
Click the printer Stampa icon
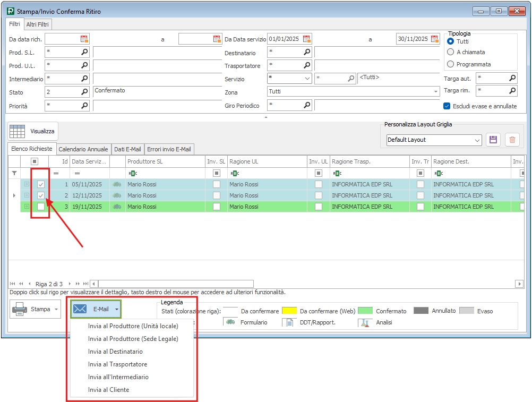coord(20,309)
